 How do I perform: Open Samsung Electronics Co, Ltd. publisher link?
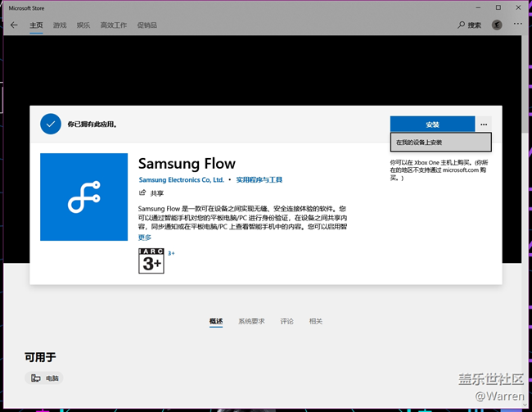coord(181,179)
